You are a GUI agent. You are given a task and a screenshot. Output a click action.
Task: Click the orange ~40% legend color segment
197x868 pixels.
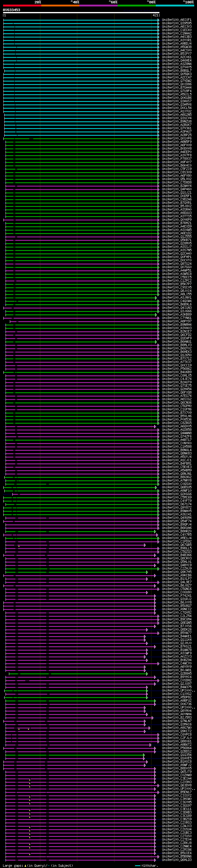[60, 6]
